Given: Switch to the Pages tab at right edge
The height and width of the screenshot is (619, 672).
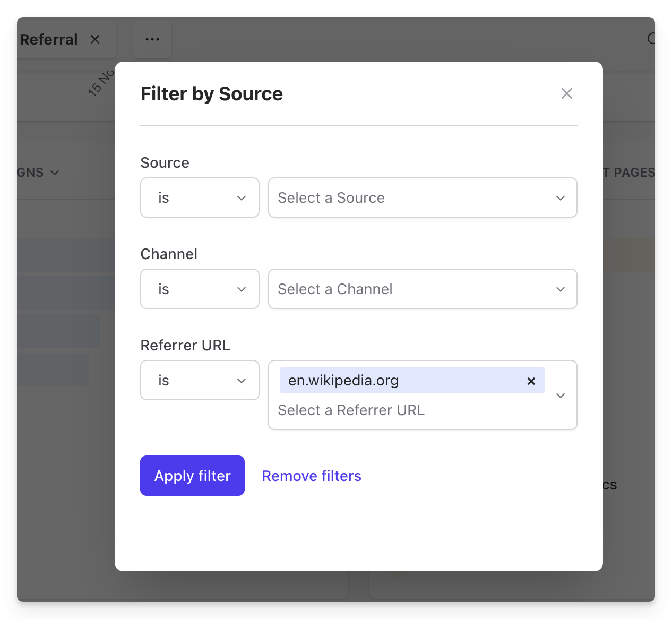Looking at the screenshot, I should pyautogui.click(x=632, y=173).
